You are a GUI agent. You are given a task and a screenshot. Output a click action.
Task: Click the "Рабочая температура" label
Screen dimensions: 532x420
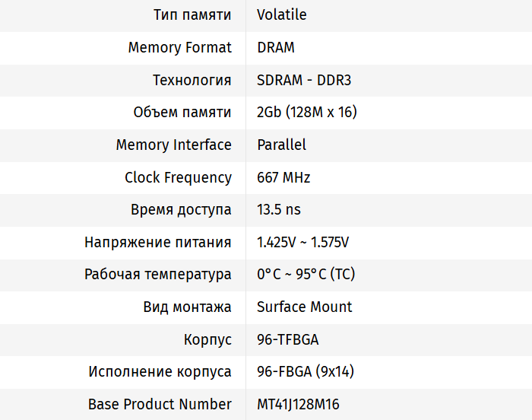coord(158,275)
